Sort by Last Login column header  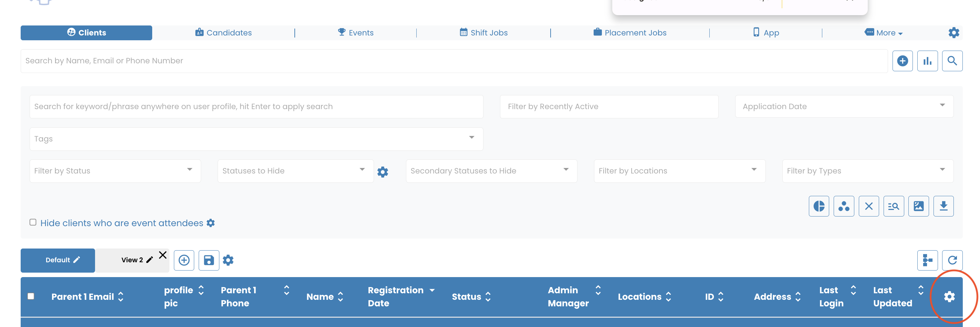click(838, 297)
